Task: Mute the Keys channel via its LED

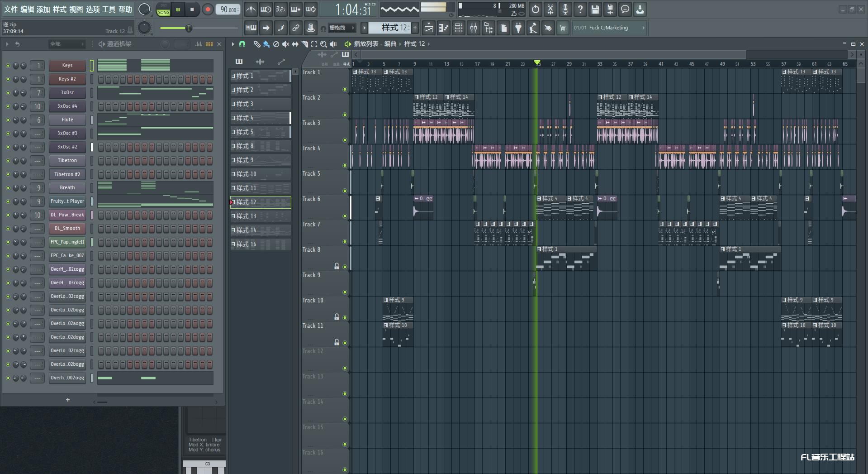Action: (x=8, y=66)
